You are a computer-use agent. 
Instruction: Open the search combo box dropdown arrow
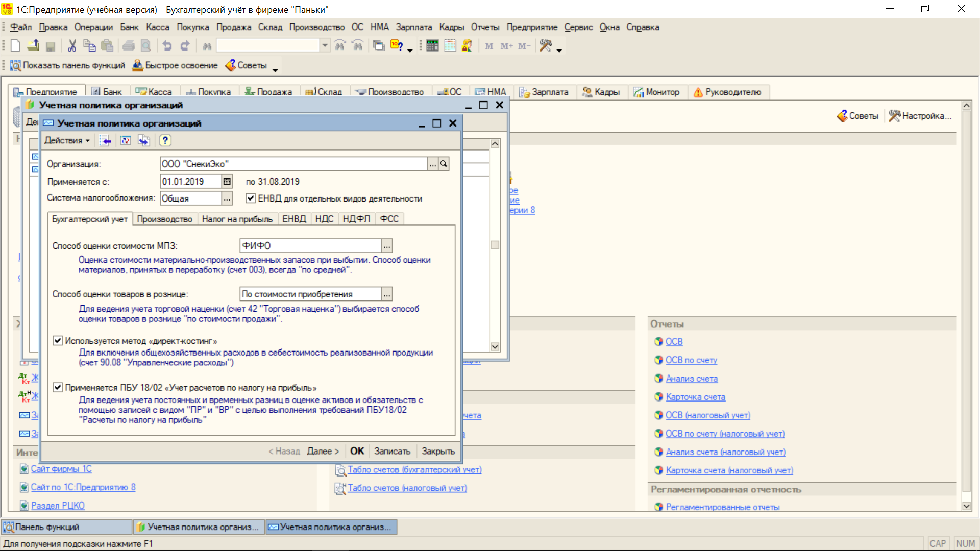(325, 46)
